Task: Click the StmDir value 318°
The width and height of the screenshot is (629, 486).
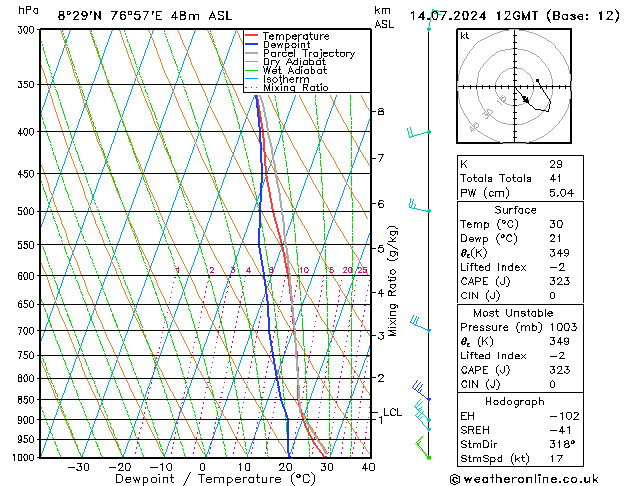Action: pyautogui.click(x=562, y=444)
